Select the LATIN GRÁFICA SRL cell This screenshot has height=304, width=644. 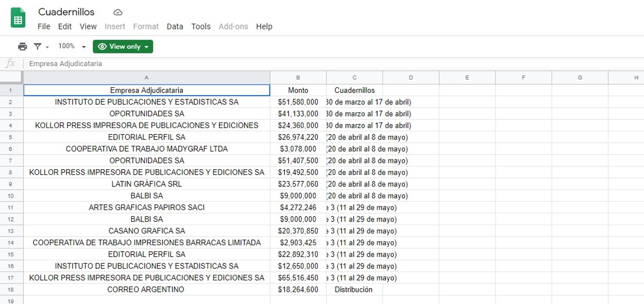click(x=146, y=184)
